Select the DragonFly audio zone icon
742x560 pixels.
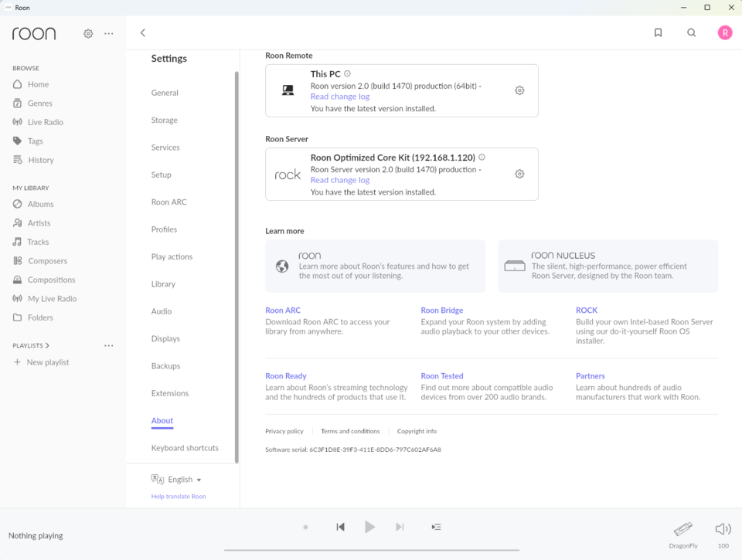coord(682,529)
